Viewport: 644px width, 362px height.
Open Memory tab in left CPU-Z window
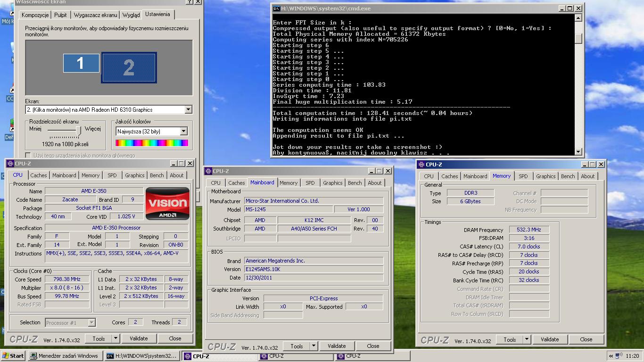[91, 175]
